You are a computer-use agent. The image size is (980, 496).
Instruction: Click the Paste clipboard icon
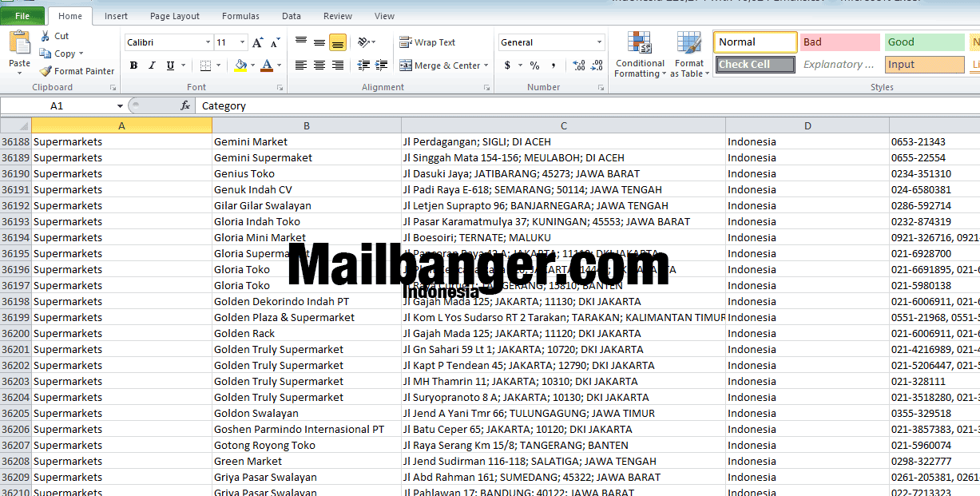pyautogui.click(x=19, y=44)
